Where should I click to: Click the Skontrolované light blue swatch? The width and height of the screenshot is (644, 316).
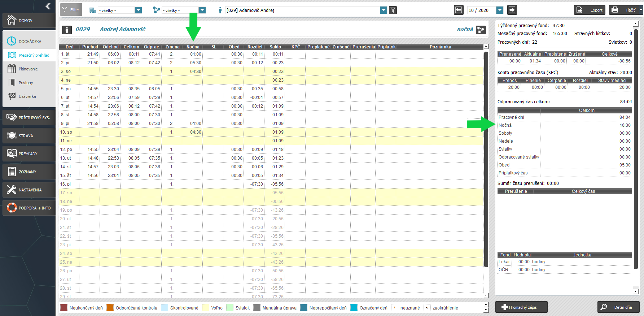[165, 308]
